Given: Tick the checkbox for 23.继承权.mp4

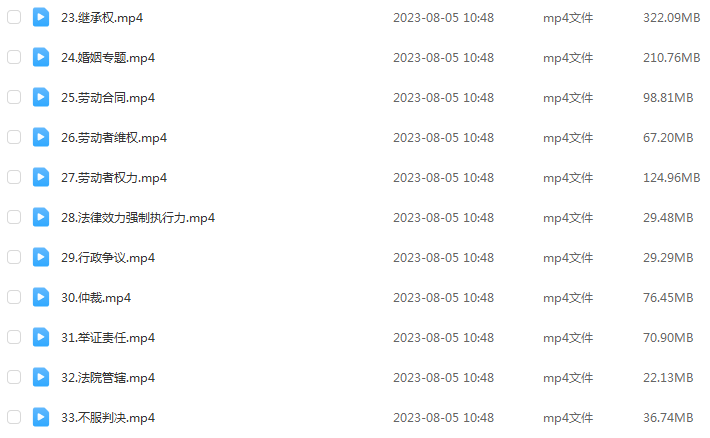Looking at the screenshot, I should (x=14, y=17).
